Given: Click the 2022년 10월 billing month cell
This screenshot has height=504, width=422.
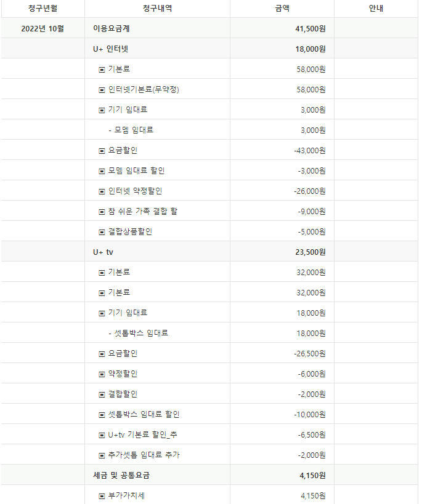Looking at the screenshot, I should point(43,28).
